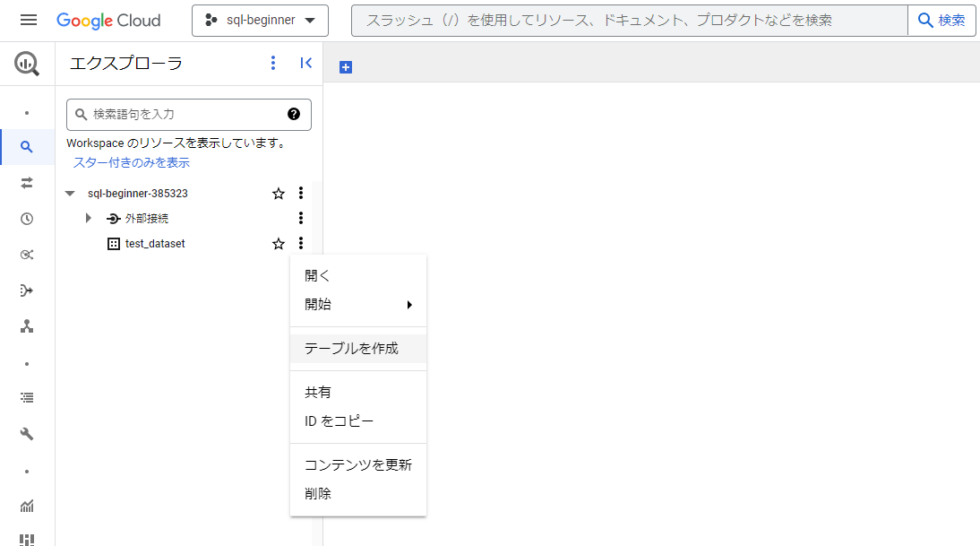The height and width of the screenshot is (546, 980).
Task: Open the wrench icon in left sidebar
Action: [x=27, y=434]
